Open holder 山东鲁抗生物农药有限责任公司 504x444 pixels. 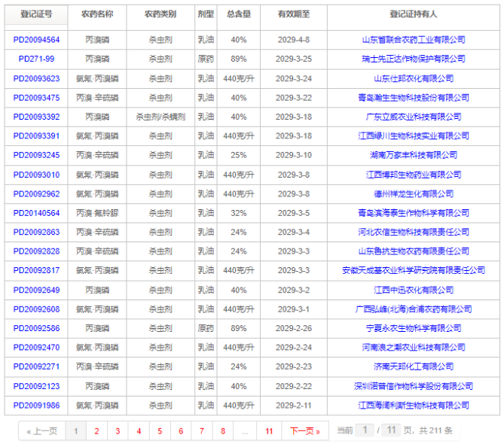pos(414,251)
